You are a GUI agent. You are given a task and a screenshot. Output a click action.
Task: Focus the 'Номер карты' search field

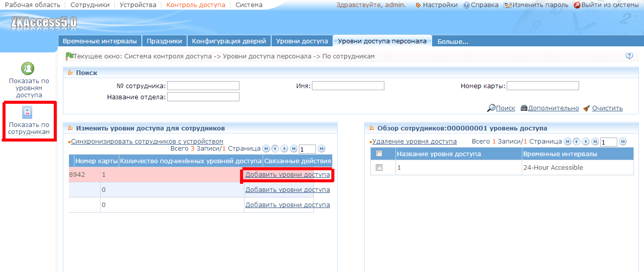click(x=543, y=86)
